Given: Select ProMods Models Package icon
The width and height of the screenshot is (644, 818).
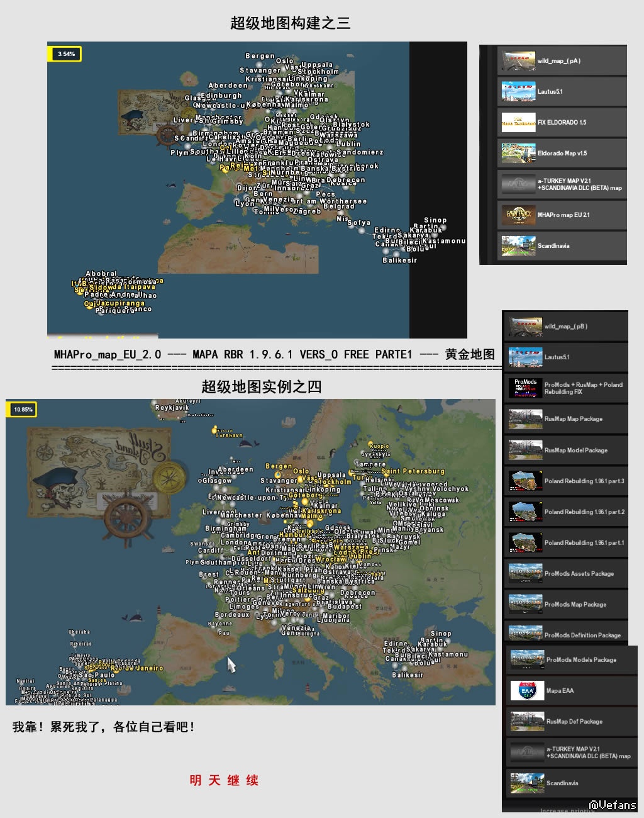Looking at the screenshot, I should [527, 659].
